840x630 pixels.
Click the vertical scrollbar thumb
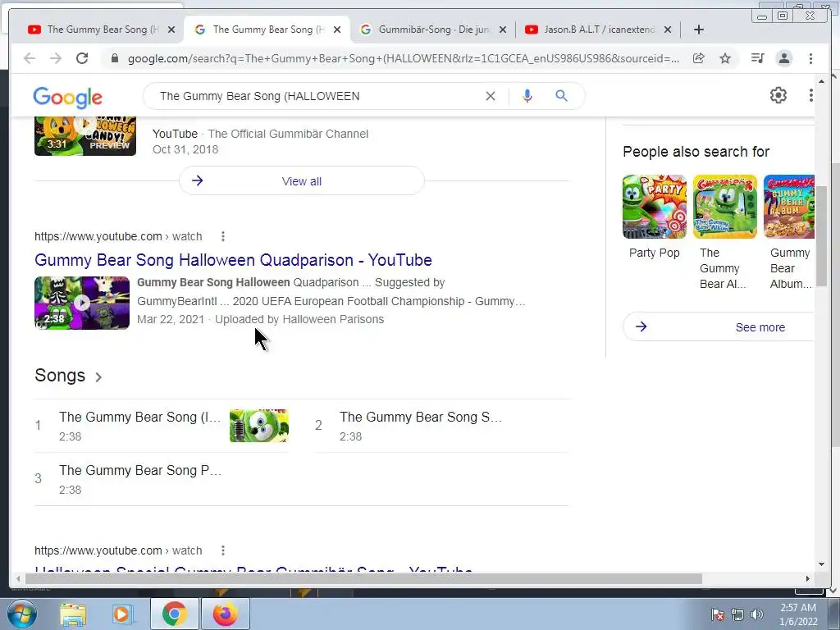(820, 235)
